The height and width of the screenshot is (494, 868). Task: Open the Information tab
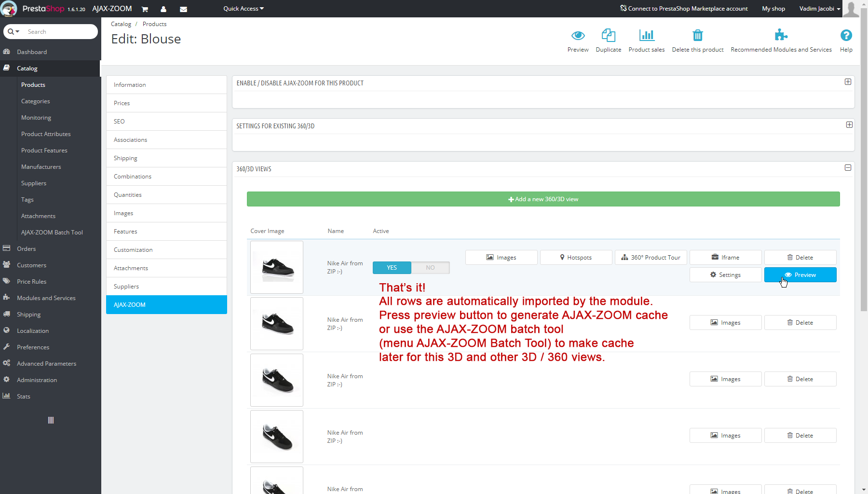click(166, 85)
